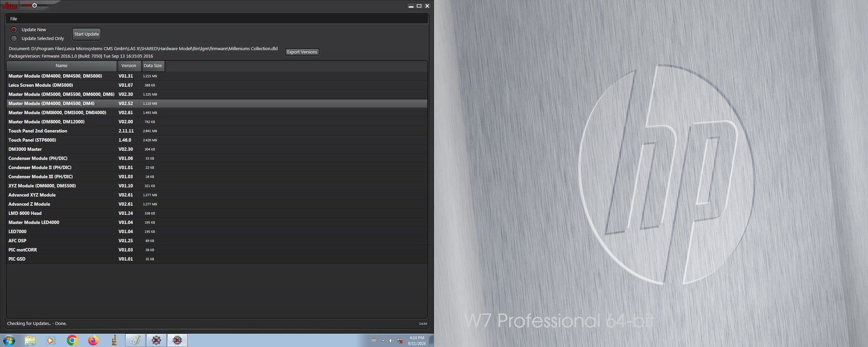The image size is (868, 347).
Task: Open Windows Media Player from taskbar
Action: [x=50, y=340]
